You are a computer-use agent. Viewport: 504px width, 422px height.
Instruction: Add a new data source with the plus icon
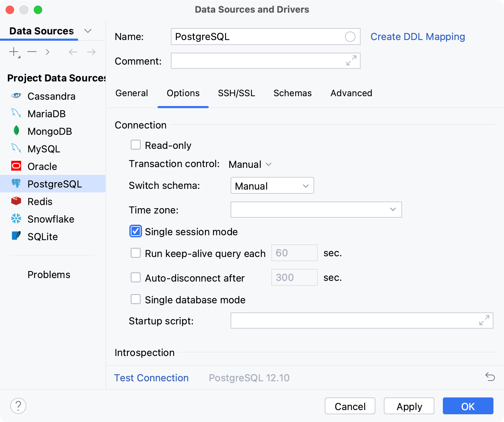tap(13, 52)
